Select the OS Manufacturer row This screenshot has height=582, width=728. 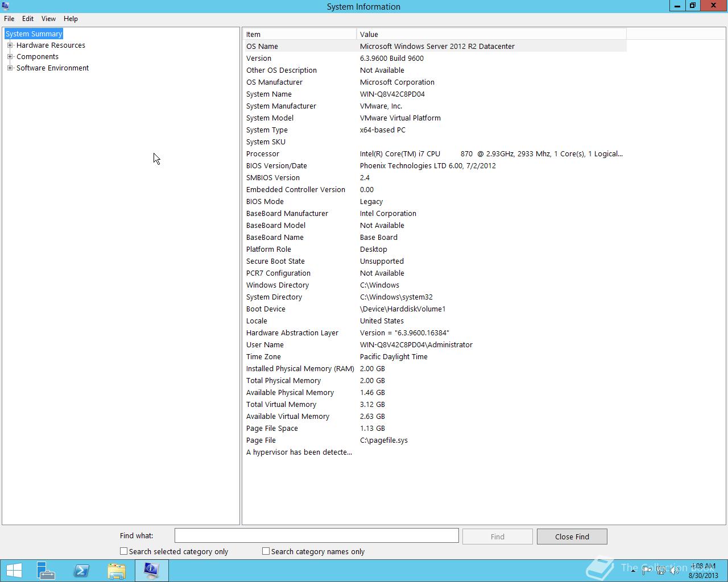[435, 82]
